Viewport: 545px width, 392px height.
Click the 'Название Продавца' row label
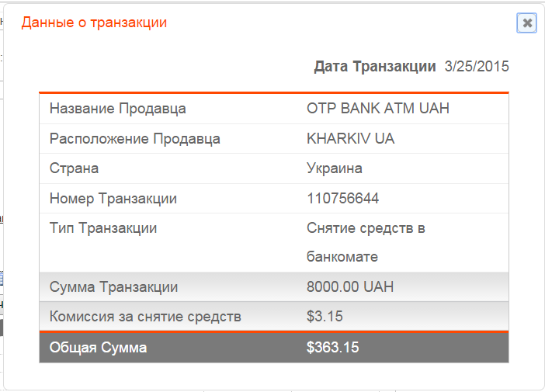pyautogui.click(x=117, y=109)
